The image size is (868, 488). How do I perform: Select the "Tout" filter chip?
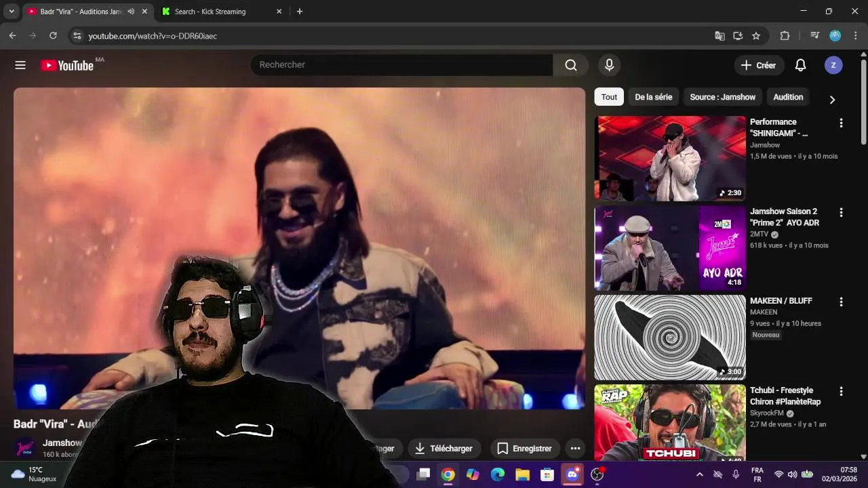coord(609,97)
